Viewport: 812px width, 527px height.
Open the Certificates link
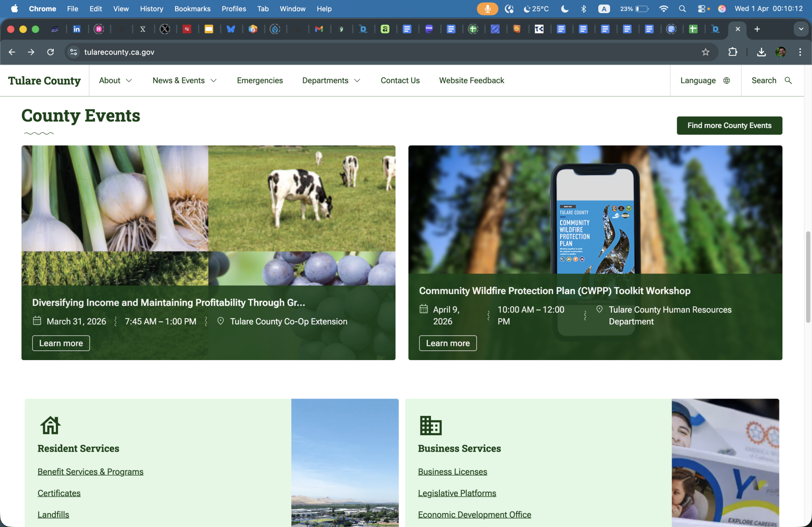click(59, 493)
